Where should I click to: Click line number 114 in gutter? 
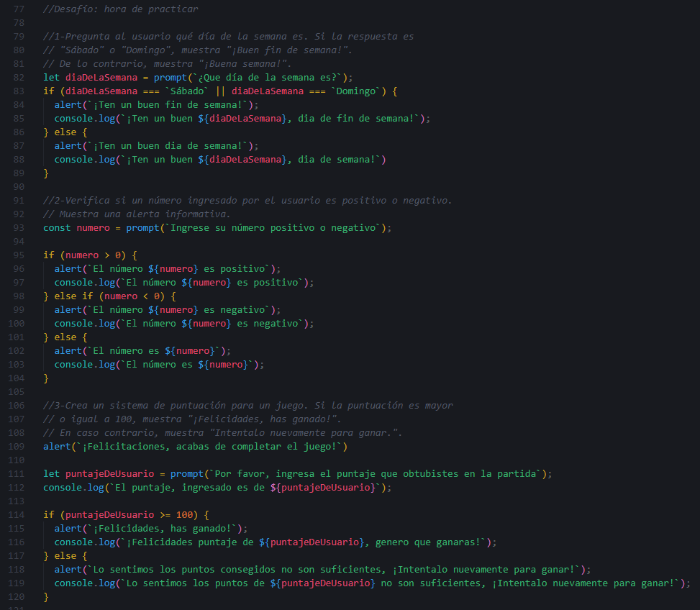[x=16, y=515]
